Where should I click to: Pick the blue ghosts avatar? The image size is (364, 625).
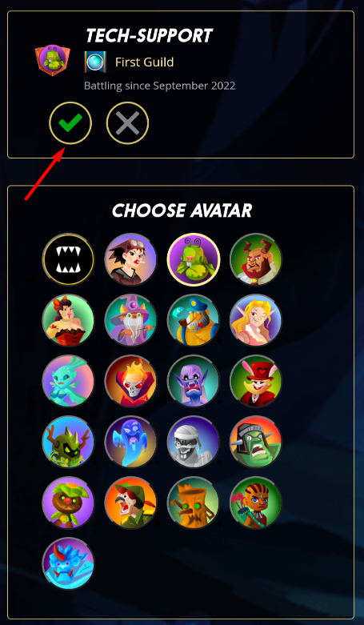[130, 442]
